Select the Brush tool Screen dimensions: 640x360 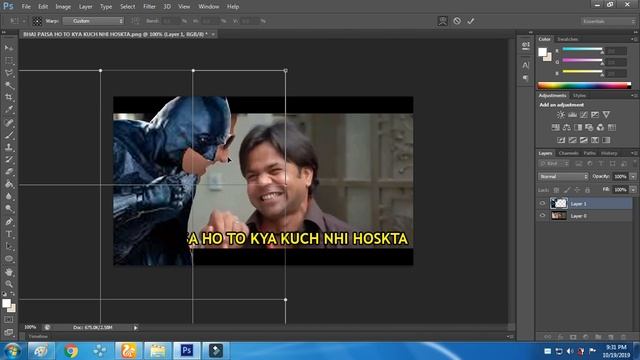[9, 135]
